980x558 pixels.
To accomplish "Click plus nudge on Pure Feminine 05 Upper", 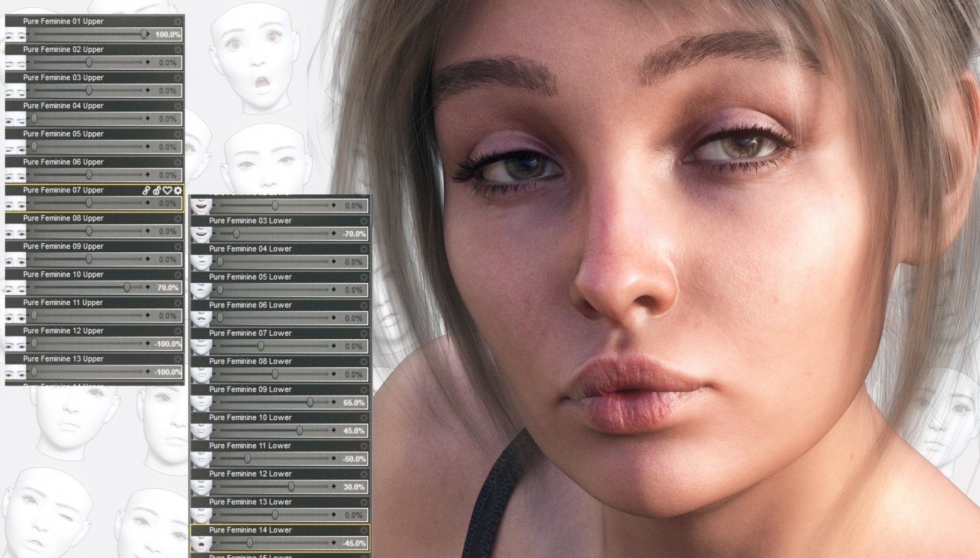I will 148,146.
